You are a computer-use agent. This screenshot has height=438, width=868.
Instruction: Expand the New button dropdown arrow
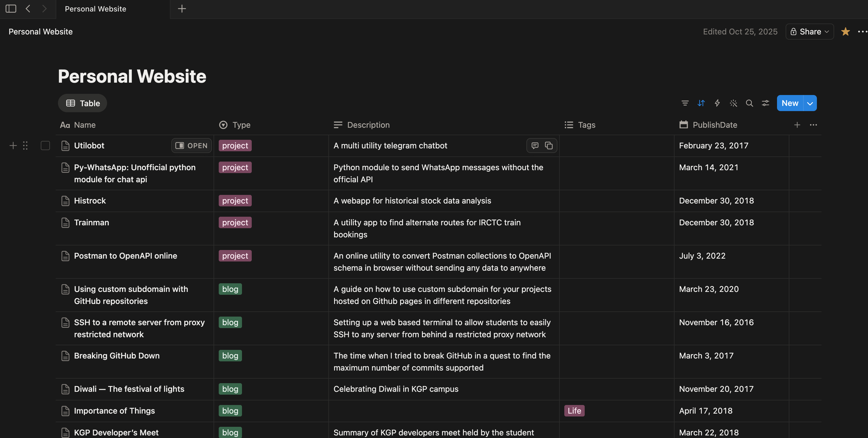tap(810, 103)
